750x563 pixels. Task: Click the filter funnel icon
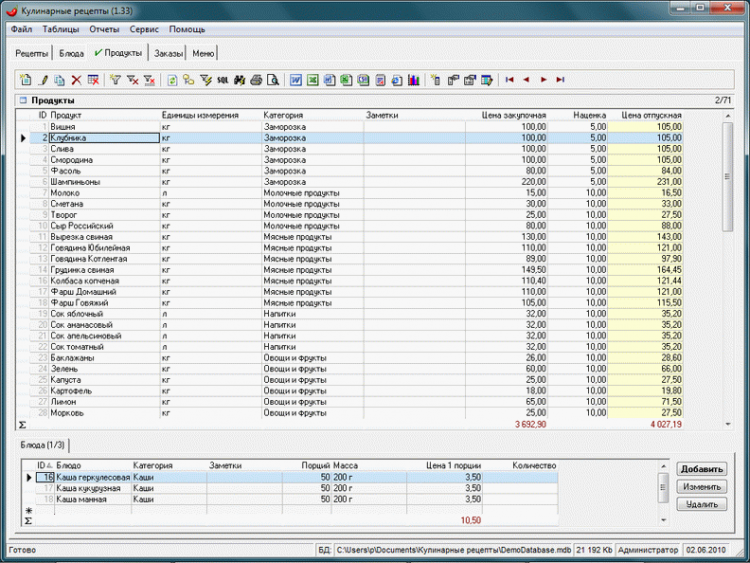[115, 79]
